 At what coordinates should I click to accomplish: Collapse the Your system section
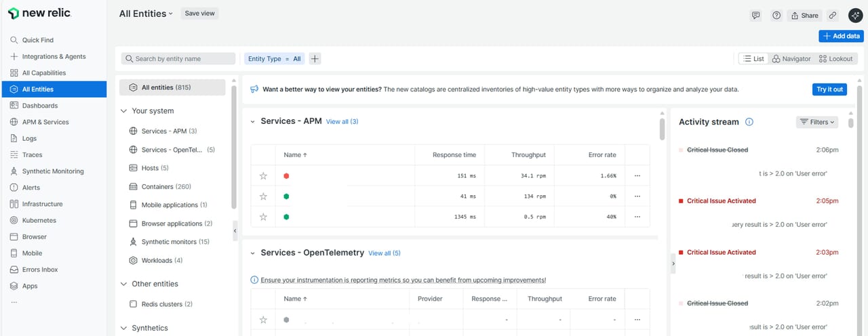[124, 111]
